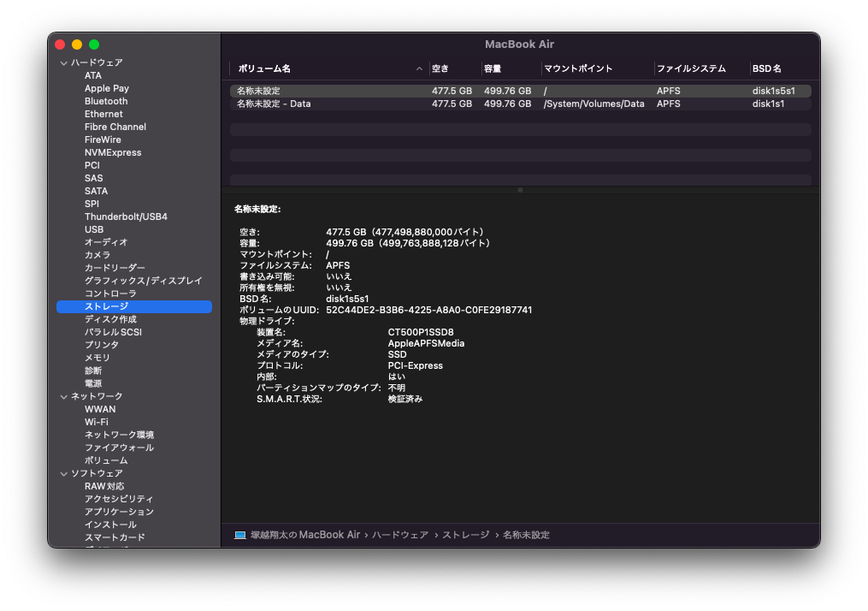
Task: Sort by ボリューム名 column header
Action: (x=264, y=68)
